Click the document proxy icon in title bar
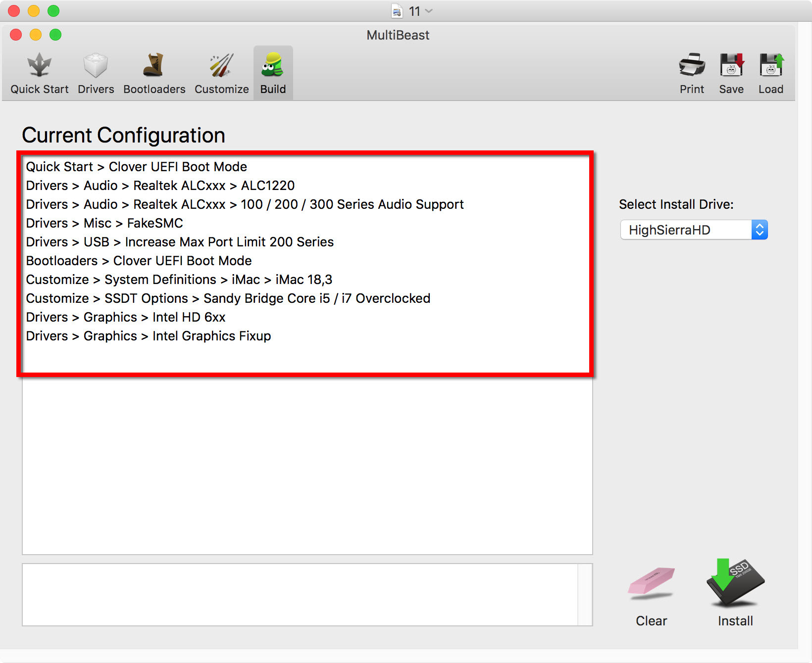Image resolution: width=812 pixels, height=663 pixels. [397, 11]
